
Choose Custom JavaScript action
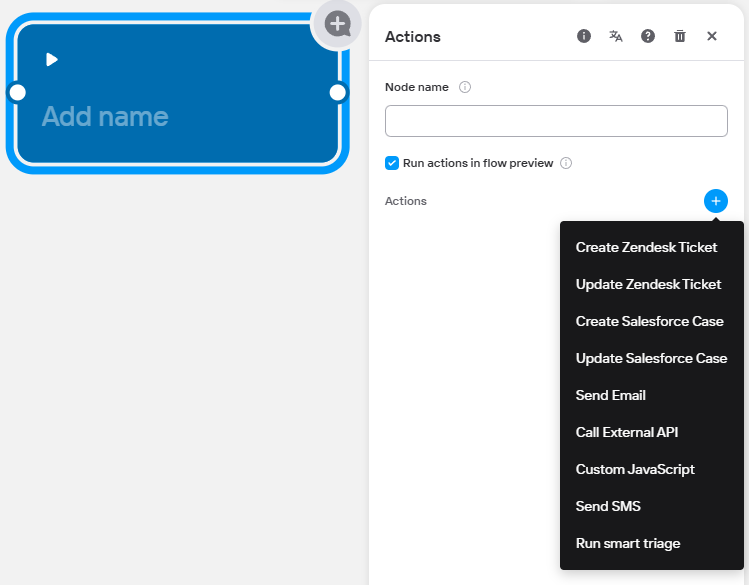point(635,469)
